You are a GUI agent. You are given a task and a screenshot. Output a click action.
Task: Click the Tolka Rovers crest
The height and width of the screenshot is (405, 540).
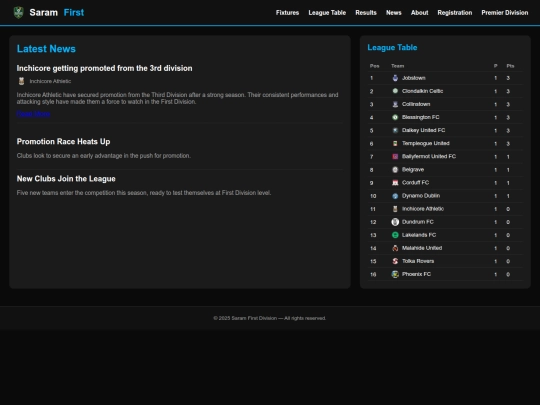point(395,261)
